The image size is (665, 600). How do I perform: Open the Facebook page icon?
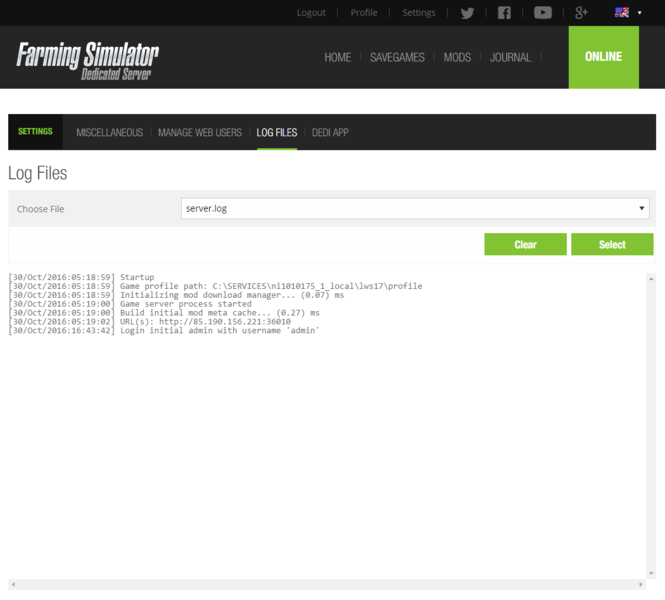coord(504,13)
